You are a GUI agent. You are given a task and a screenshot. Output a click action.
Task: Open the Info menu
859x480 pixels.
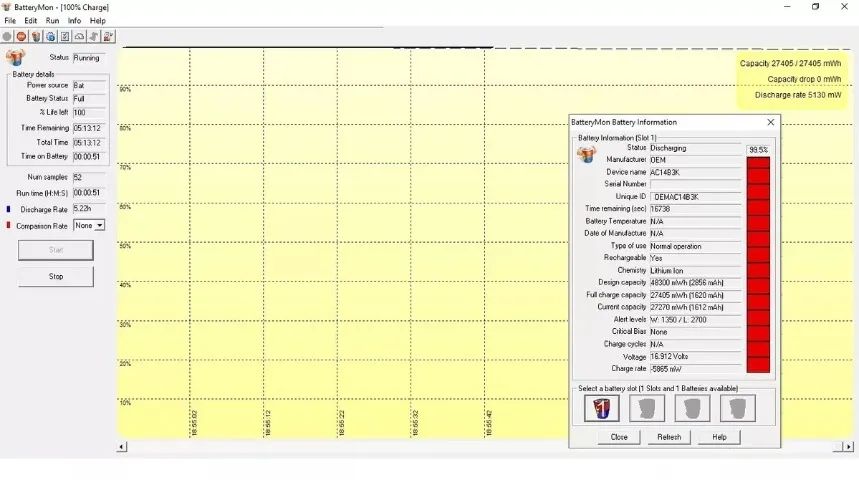point(74,20)
